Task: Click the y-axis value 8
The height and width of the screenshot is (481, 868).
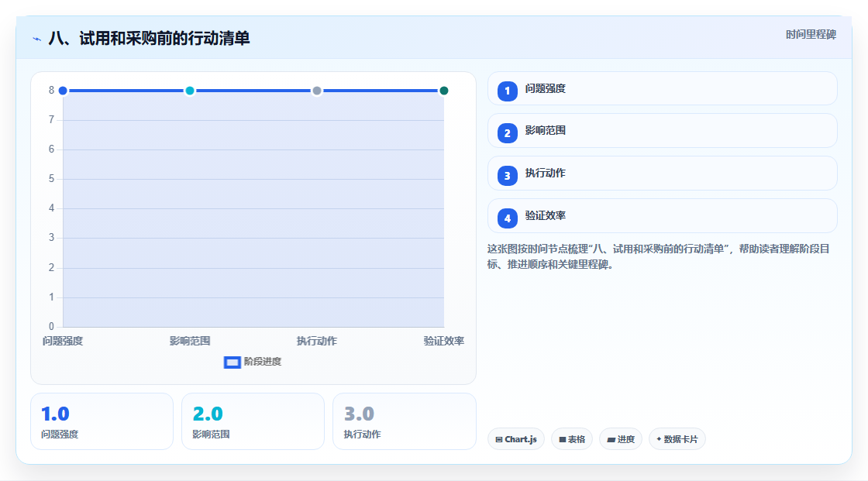Action: [x=51, y=90]
